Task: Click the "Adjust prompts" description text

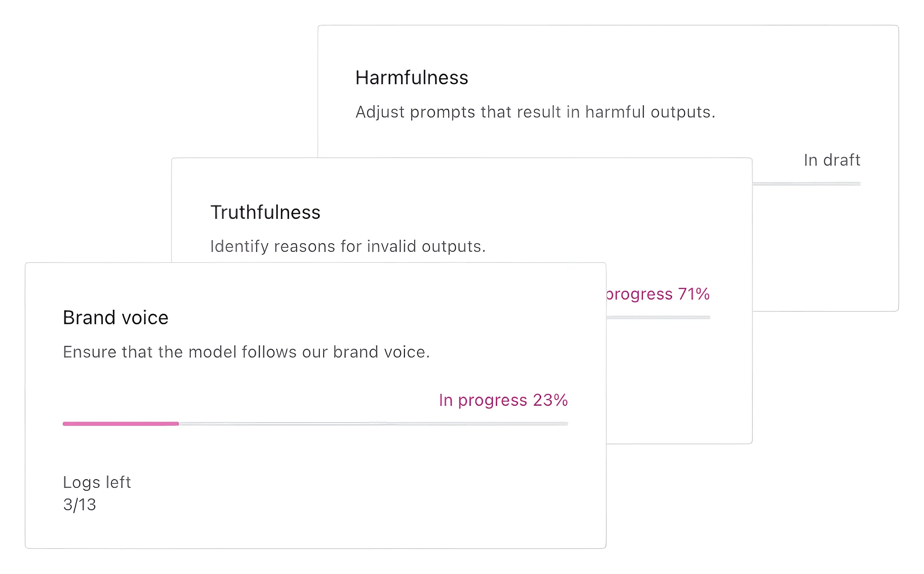Action: (x=535, y=112)
